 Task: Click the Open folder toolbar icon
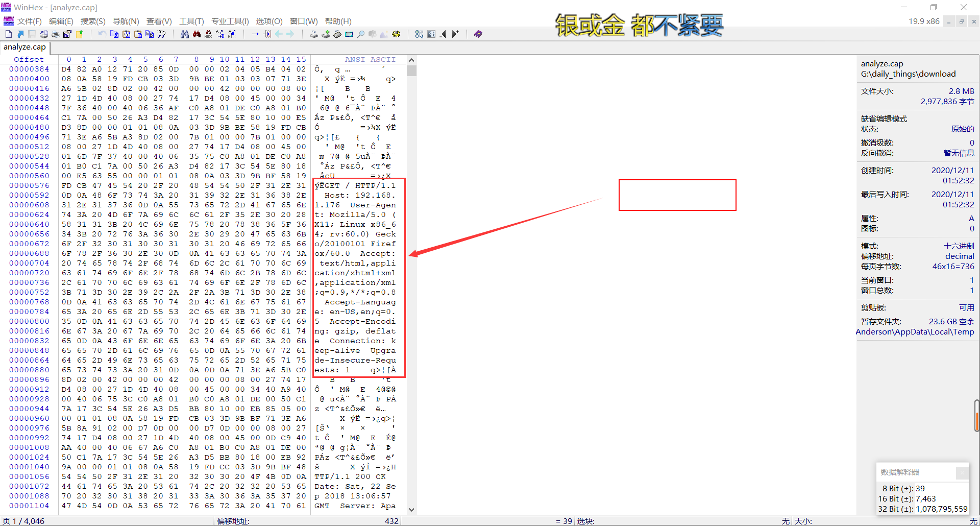(79, 34)
